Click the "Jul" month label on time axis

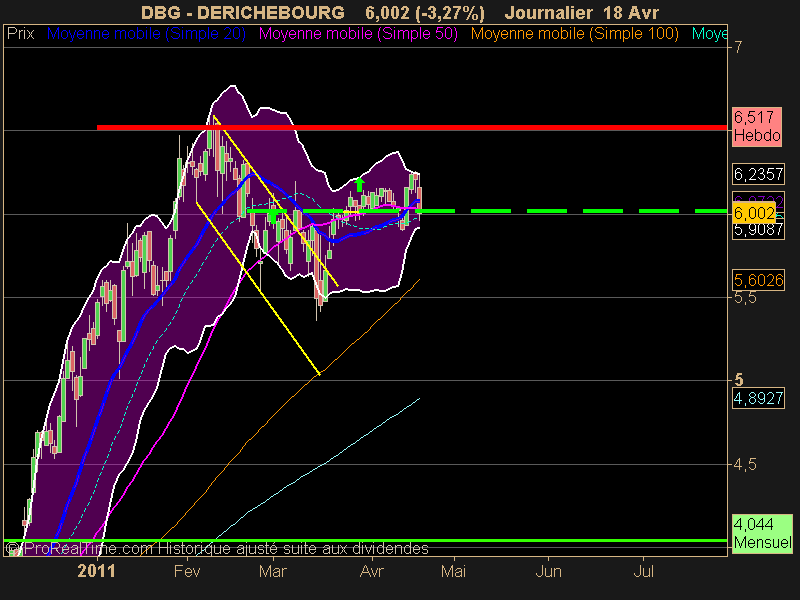tap(644, 571)
